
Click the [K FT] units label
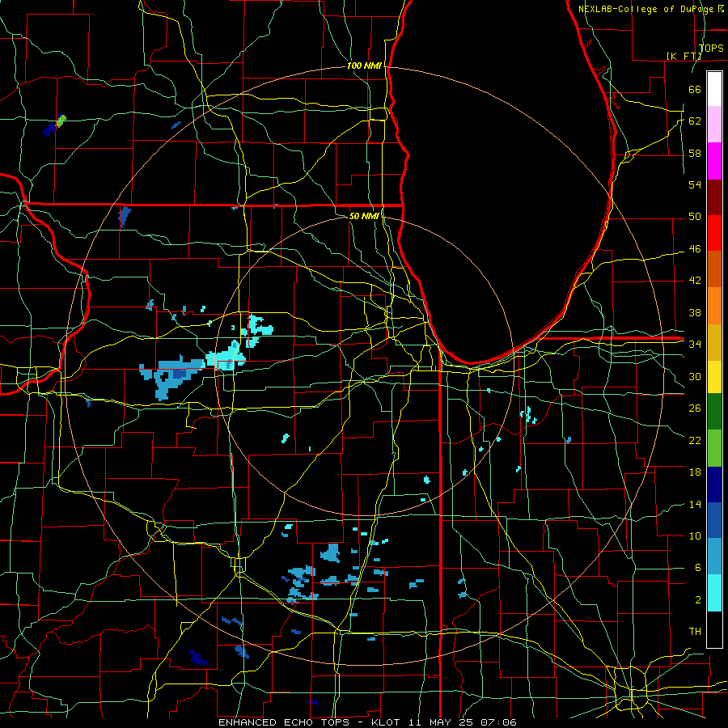[684, 56]
